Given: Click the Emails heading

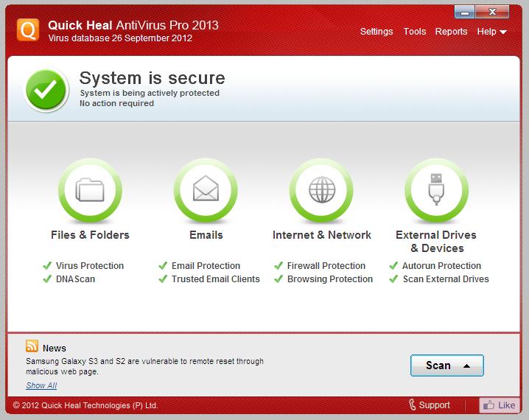Looking at the screenshot, I should (206, 235).
